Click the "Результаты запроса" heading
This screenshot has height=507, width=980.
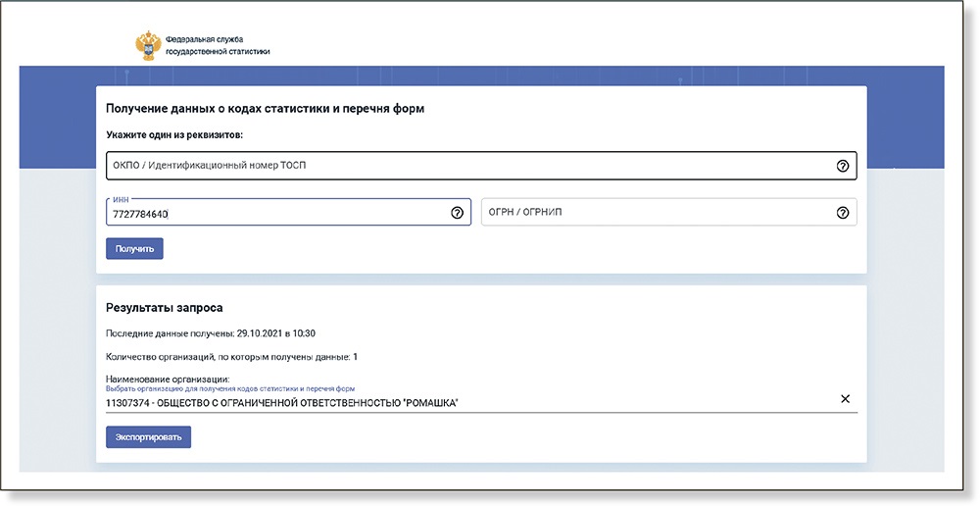(165, 308)
